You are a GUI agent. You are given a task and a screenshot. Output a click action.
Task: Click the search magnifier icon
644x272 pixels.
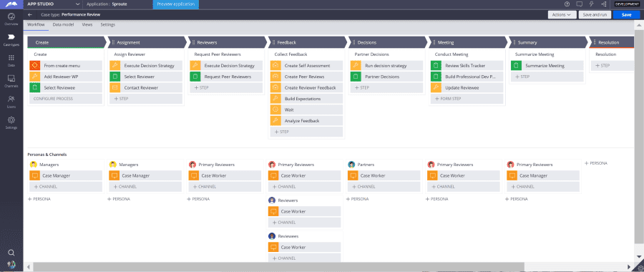[x=11, y=253]
